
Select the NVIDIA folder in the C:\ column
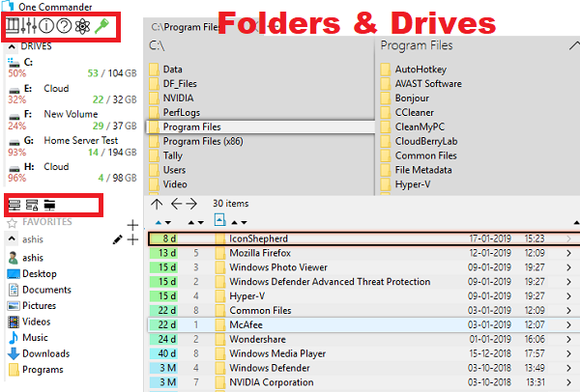click(172, 98)
